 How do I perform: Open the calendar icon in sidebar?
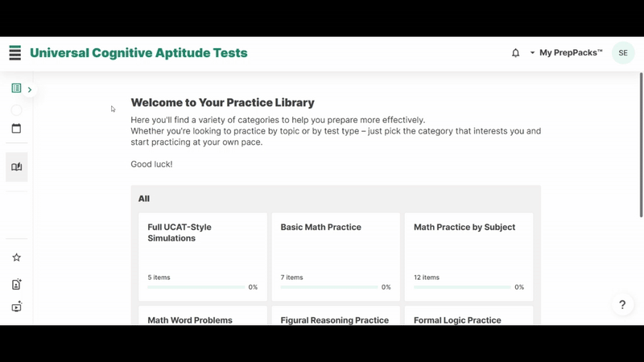click(x=16, y=129)
